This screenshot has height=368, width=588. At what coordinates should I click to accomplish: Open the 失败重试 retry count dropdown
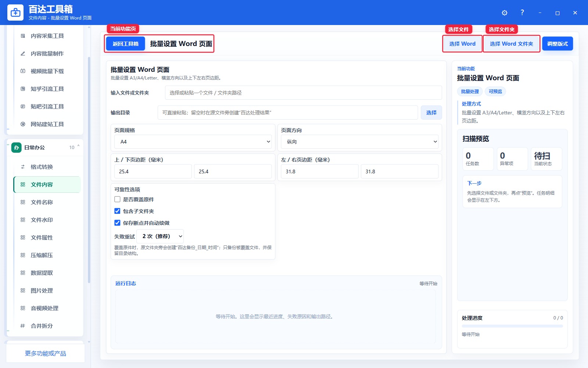tap(160, 236)
